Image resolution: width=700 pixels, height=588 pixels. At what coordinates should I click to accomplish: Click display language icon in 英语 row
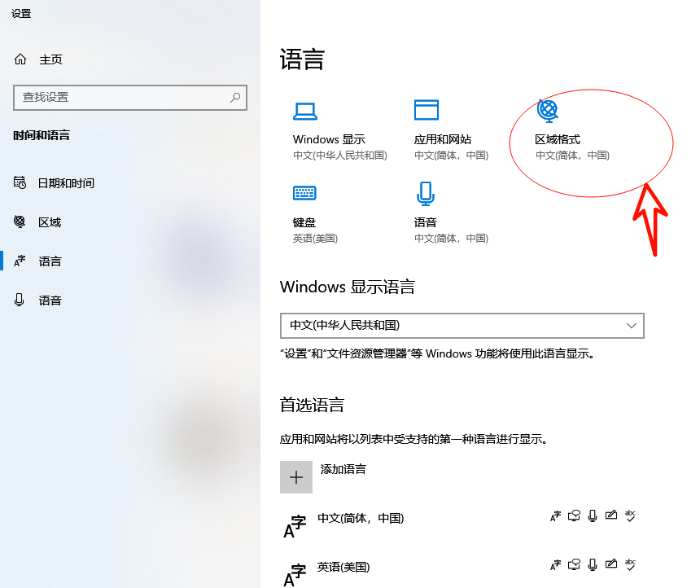[555, 565]
